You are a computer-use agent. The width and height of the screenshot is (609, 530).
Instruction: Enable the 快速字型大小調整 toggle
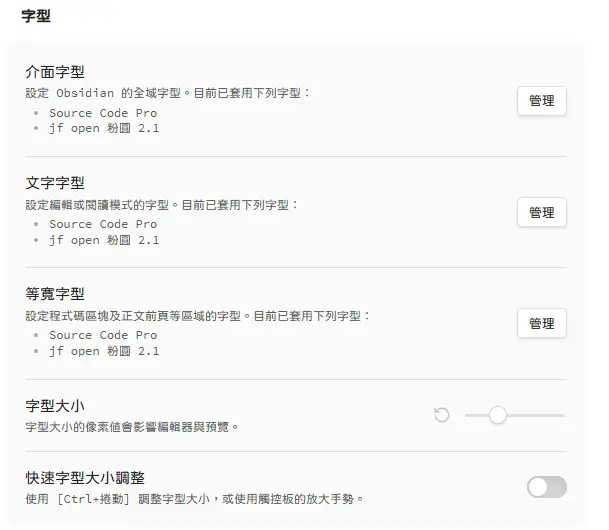[x=546, y=487]
